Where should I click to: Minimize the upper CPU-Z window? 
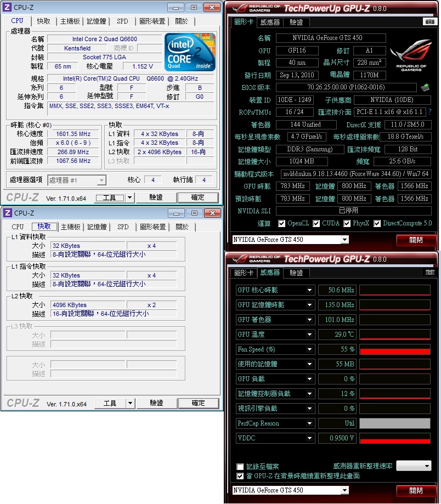point(176,7)
